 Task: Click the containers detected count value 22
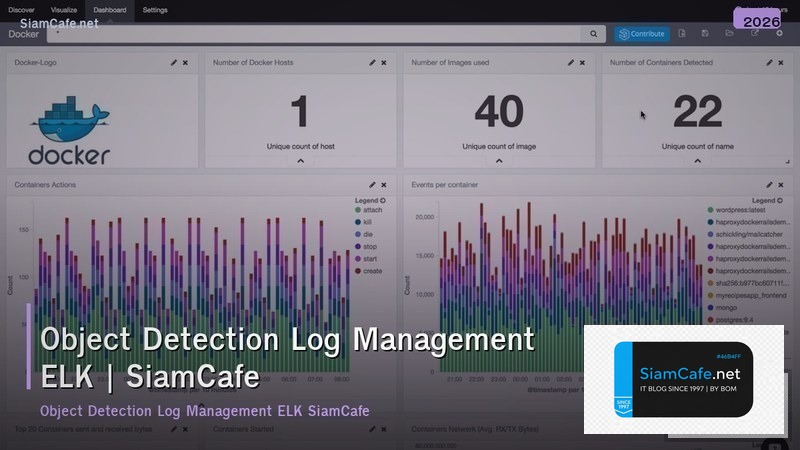pyautogui.click(x=697, y=111)
